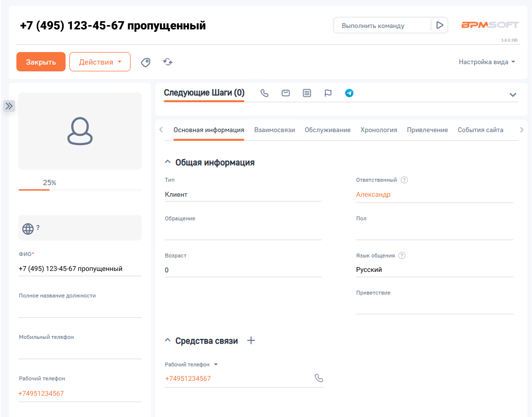Open the Telegram icon in Следующие Шаги

click(349, 93)
